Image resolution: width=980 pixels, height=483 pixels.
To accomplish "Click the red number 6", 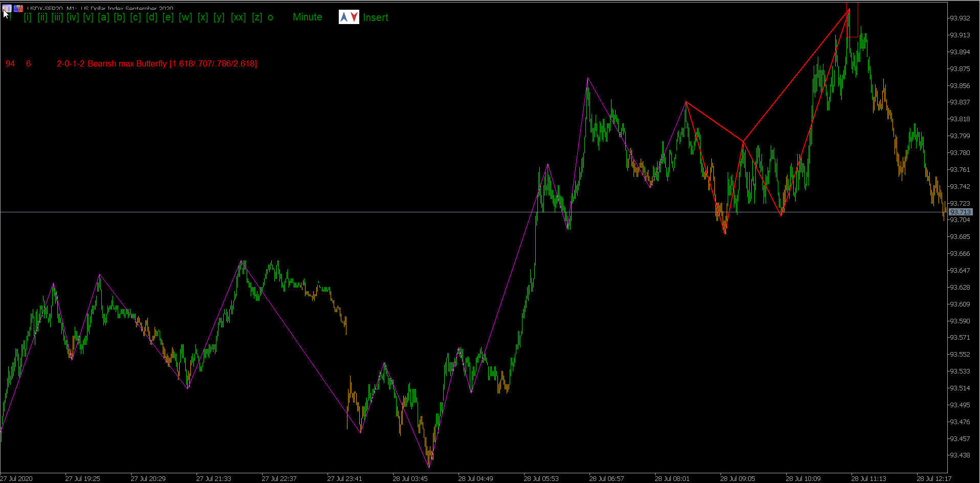I will click(x=29, y=63).
